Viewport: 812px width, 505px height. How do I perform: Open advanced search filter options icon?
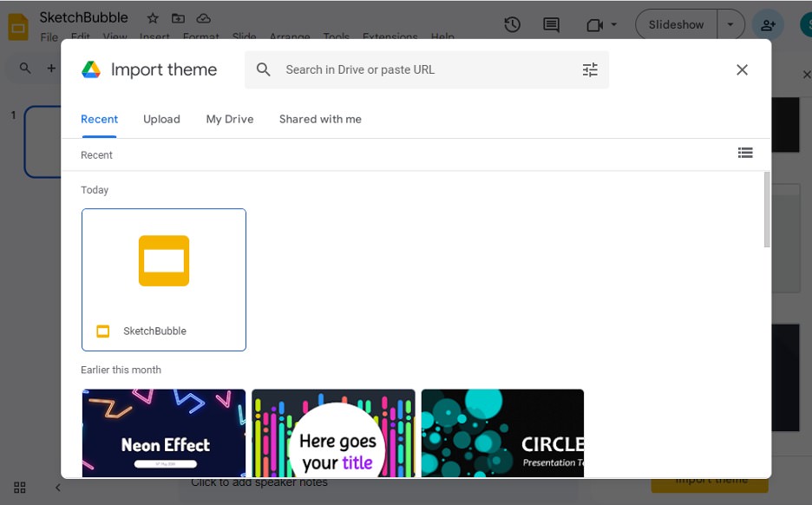tap(590, 69)
